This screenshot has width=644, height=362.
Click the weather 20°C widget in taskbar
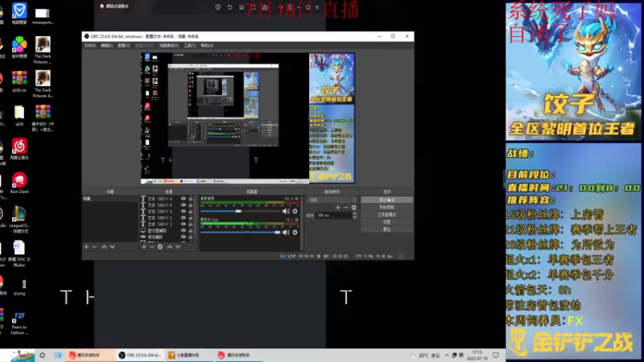pos(425,356)
